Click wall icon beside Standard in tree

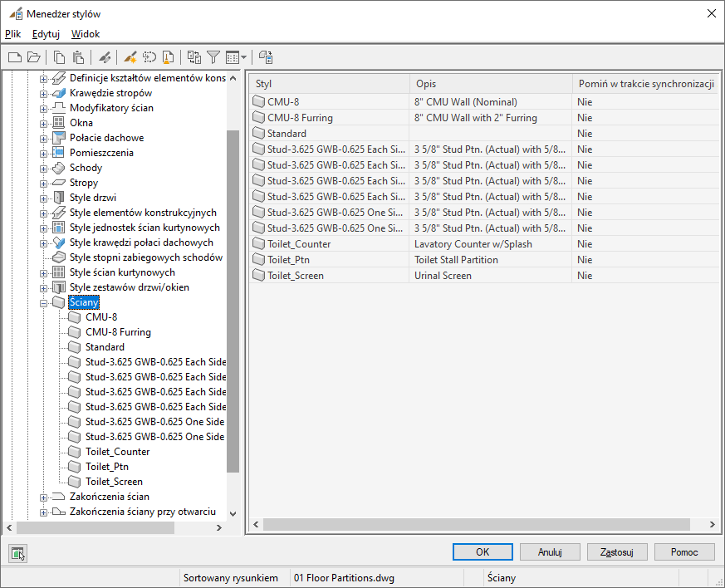pos(74,346)
